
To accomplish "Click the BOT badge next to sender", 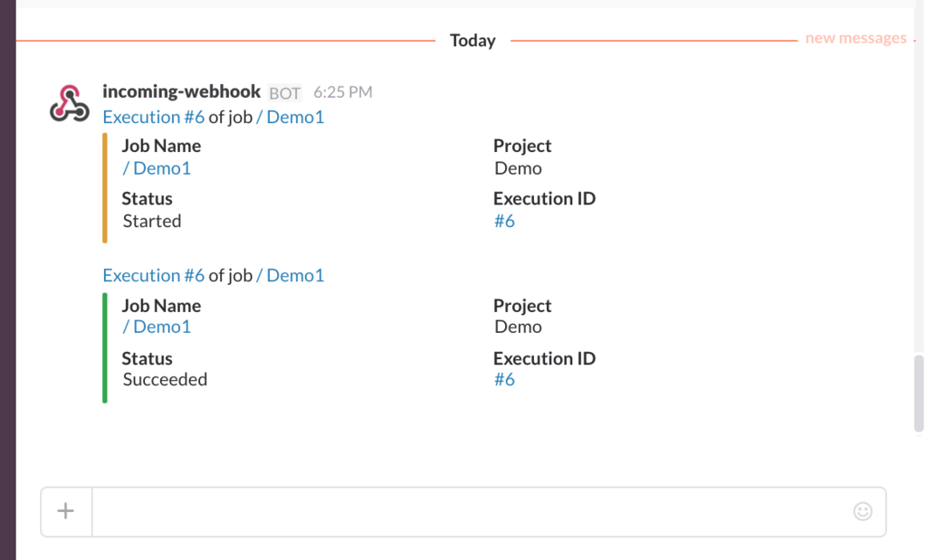I will point(285,93).
